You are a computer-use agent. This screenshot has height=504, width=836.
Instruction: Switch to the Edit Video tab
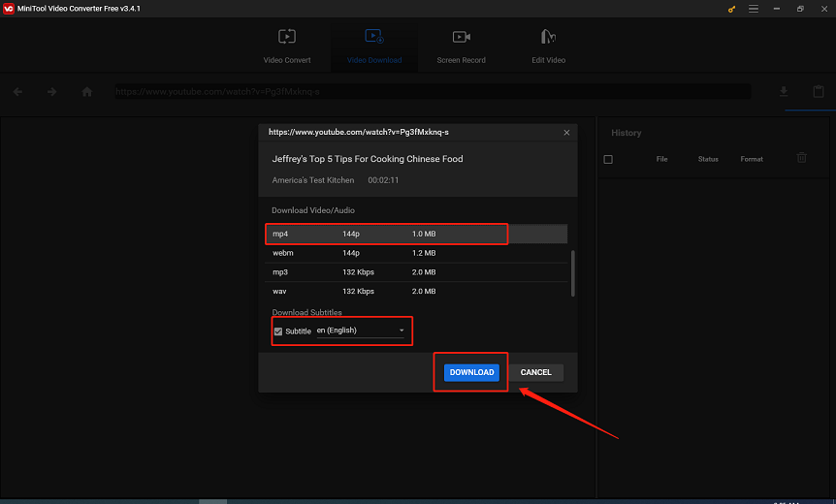548,47
